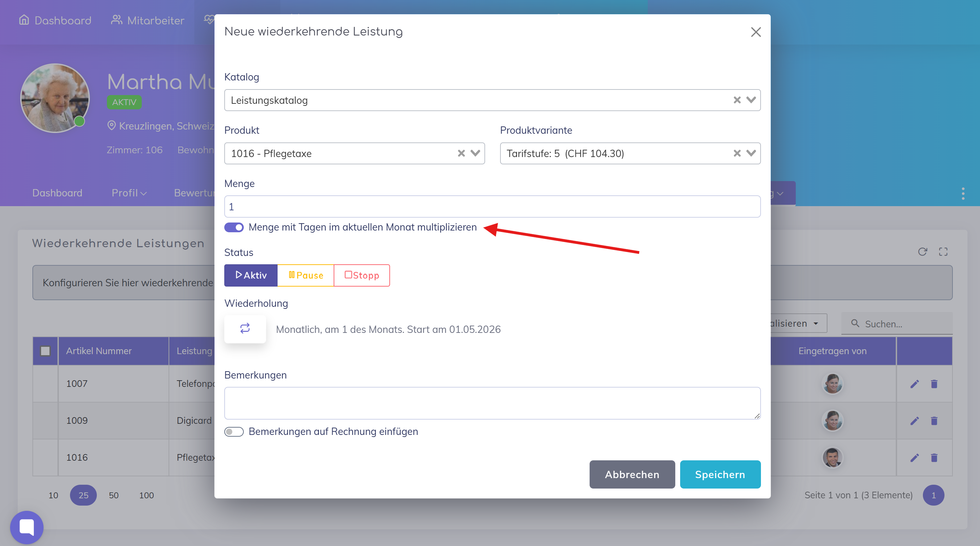Switch to the Profil tab
Image resolution: width=980 pixels, height=546 pixels.
(x=129, y=193)
